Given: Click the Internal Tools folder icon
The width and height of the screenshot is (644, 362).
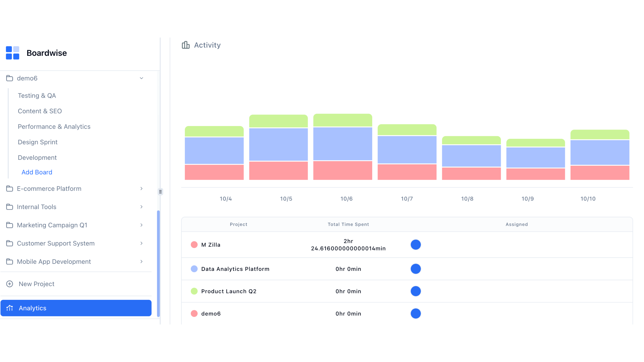Looking at the screenshot, I should 10,207.
